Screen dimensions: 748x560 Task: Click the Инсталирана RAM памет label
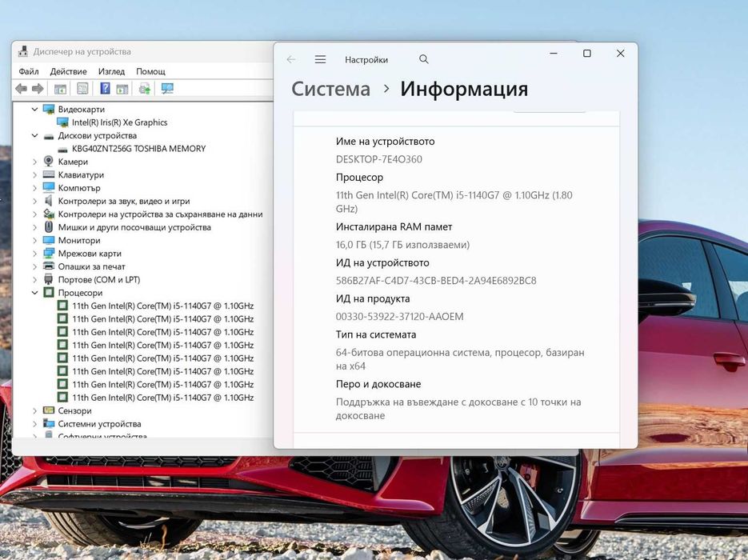pyautogui.click(x=394, y=227)
